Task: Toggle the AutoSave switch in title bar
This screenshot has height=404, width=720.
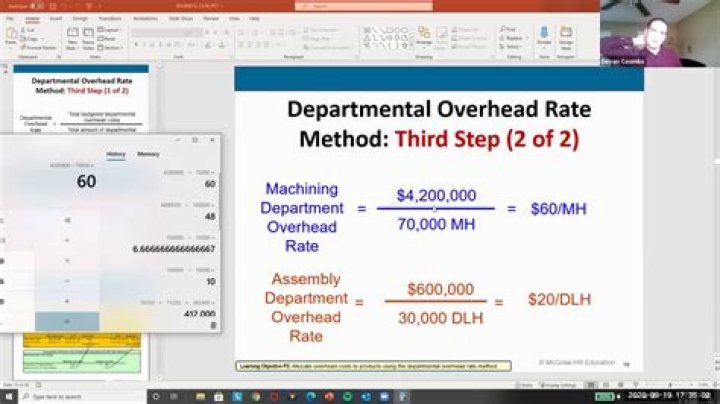Action: pos(36,6)
